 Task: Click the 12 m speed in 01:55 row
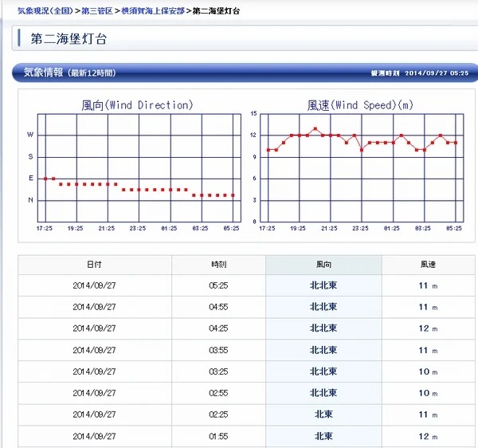[429, 436]
